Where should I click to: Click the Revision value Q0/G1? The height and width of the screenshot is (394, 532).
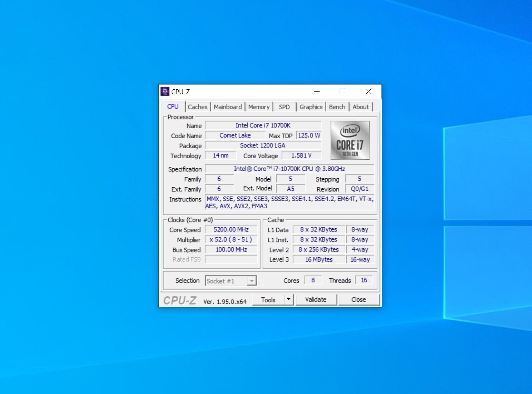[360, 189]
